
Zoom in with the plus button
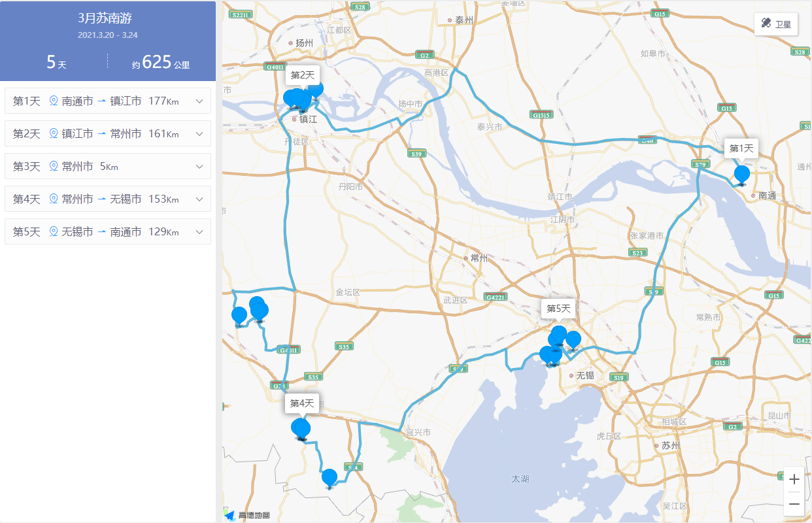[x=794, y=479]
